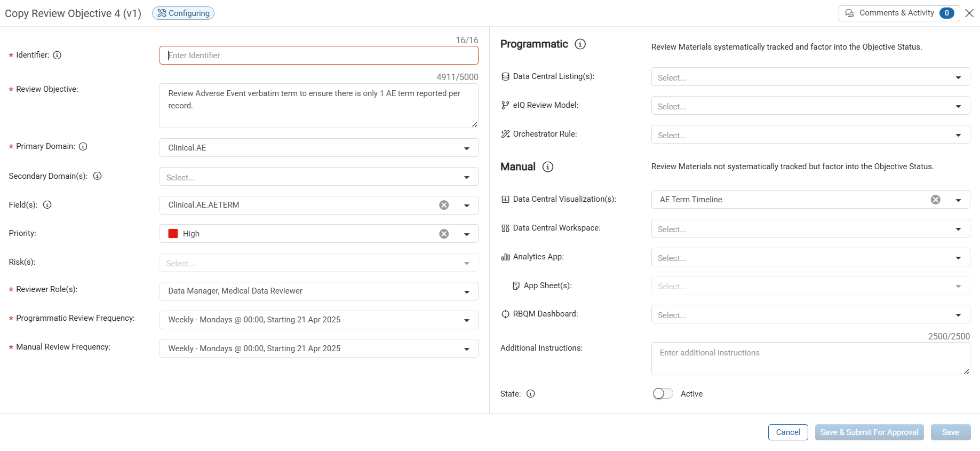
Task: Open the Programmatic Review Frequency dropdown
Action: pyautogui.click(x=319, y=320)
